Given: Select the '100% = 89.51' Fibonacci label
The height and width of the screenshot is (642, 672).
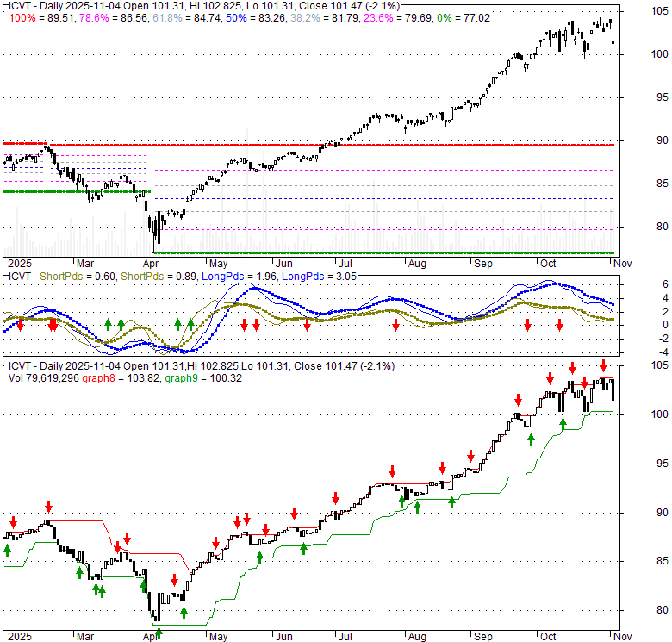Looking at the screenshot, I should (x=42, y=18).
